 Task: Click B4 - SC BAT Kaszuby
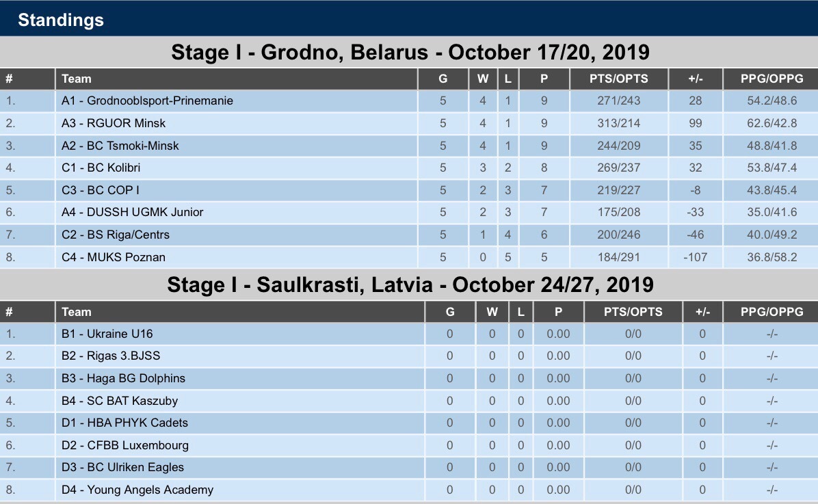120,401
